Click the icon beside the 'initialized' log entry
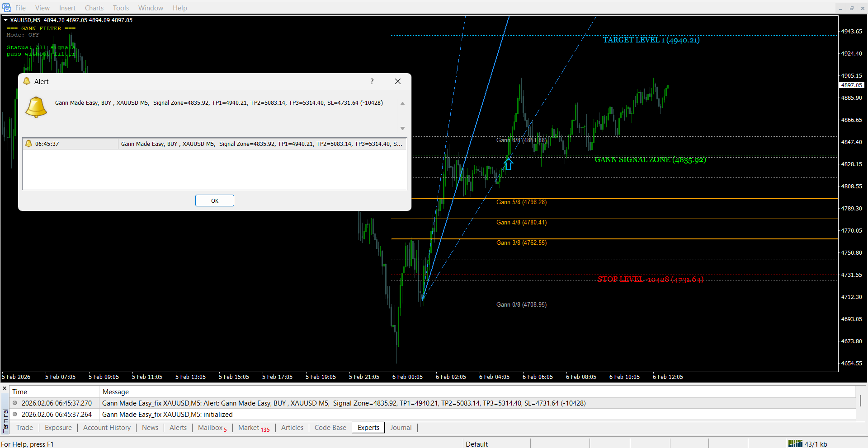Viewport: 868px width, 448px height. point(15,414)
